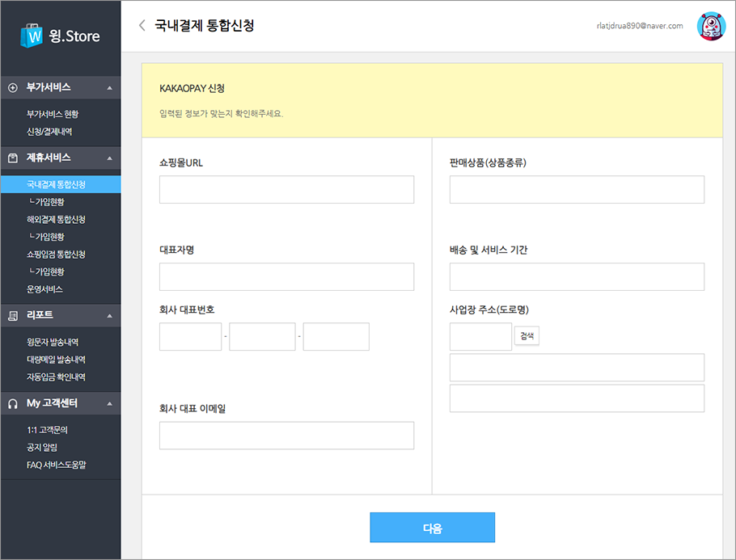
Task: Open 가입현황 under 쇼핑입점 통합신청
Action: pos(46,272)
